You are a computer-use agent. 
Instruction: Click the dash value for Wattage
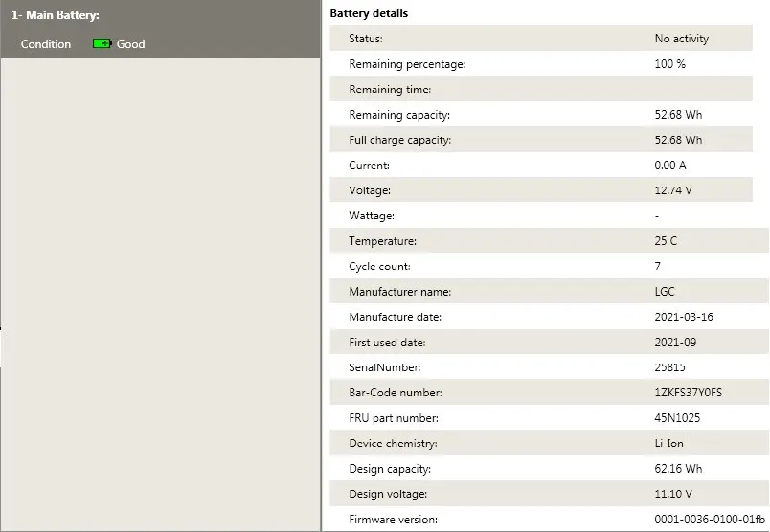click(x=657, y=216)
